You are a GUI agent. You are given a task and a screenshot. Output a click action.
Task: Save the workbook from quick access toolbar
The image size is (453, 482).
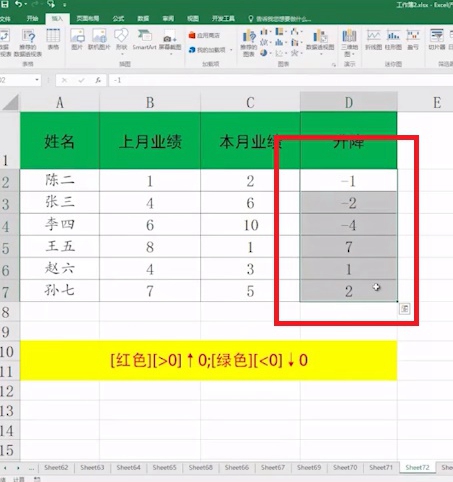coord(5,4)
